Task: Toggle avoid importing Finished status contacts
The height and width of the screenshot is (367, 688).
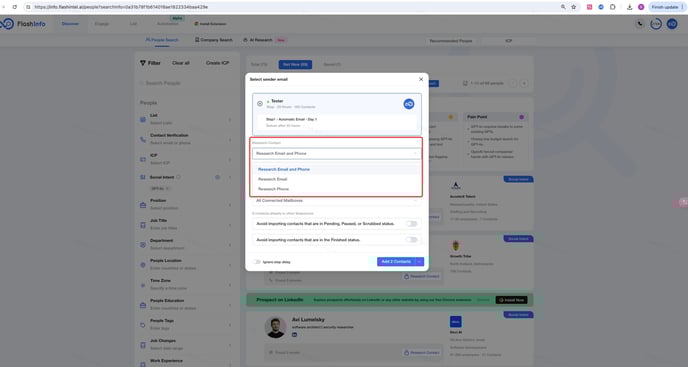Action: point(411,240)
